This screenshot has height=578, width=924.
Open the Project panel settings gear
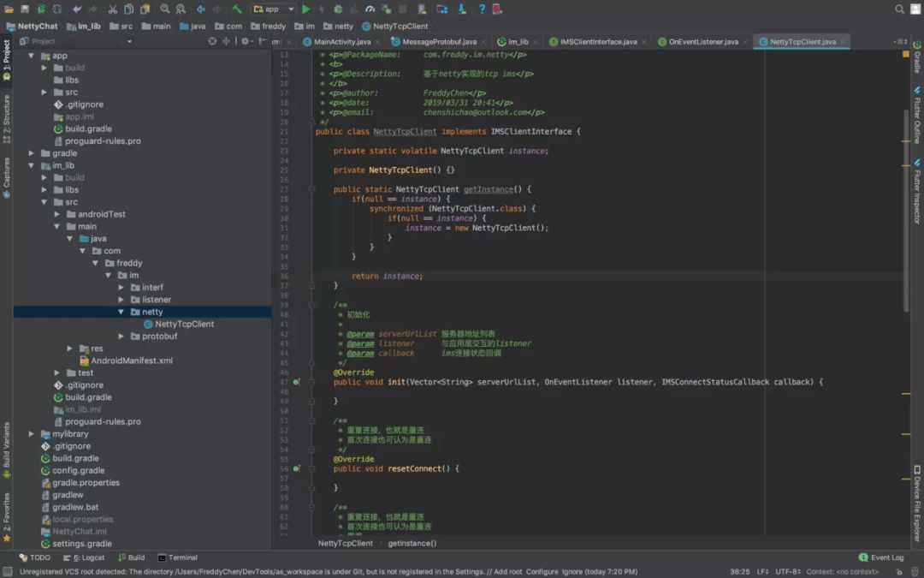[x=246, y=41]
